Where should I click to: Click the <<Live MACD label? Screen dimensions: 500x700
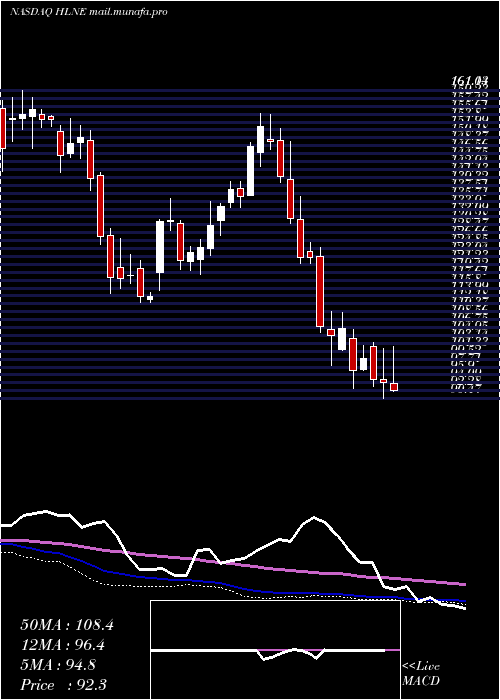coord(421,674)
